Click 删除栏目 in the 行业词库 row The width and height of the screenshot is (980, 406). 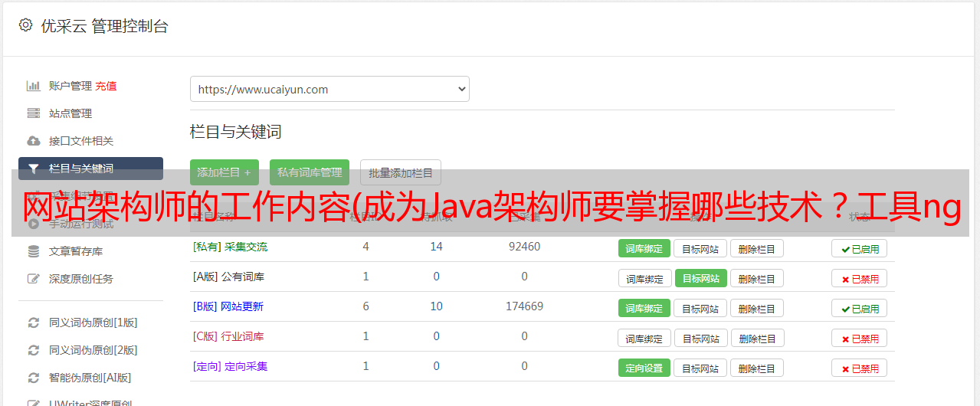tap(757, 338)
